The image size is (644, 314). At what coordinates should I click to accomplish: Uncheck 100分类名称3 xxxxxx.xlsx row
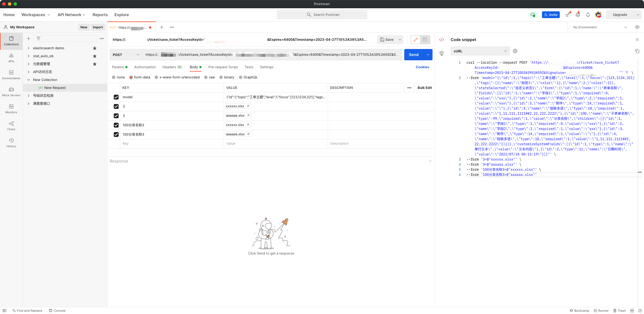click(116, 125)
